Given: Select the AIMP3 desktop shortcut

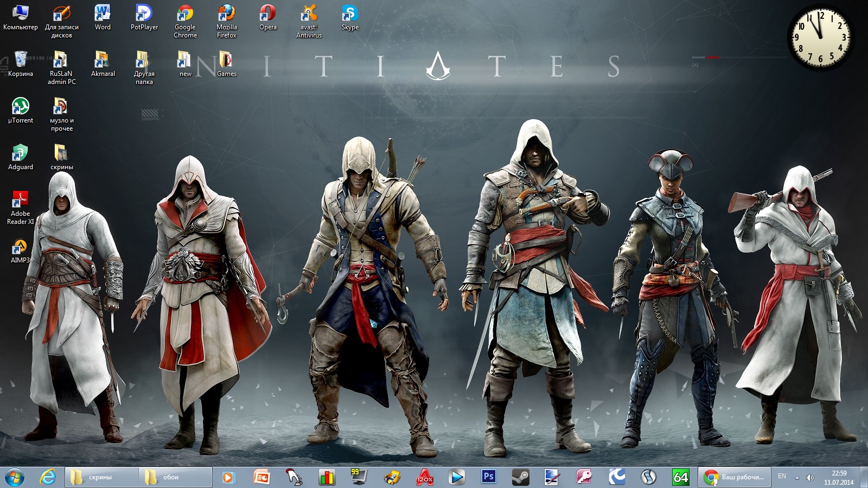Looking at the screenshot, I should pos(21,251).
